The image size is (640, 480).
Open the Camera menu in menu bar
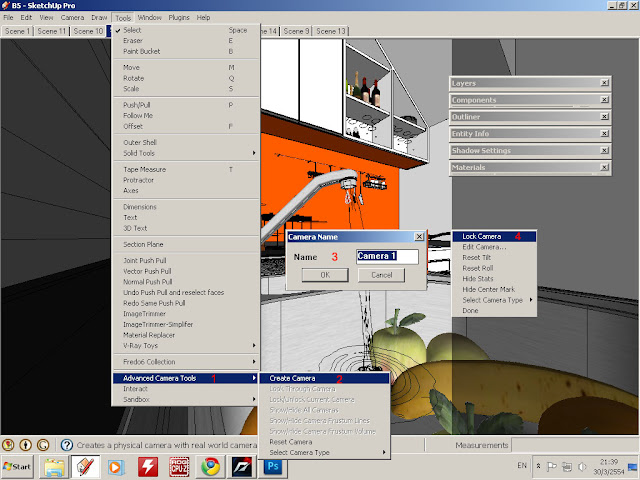[x=72, y=18]
